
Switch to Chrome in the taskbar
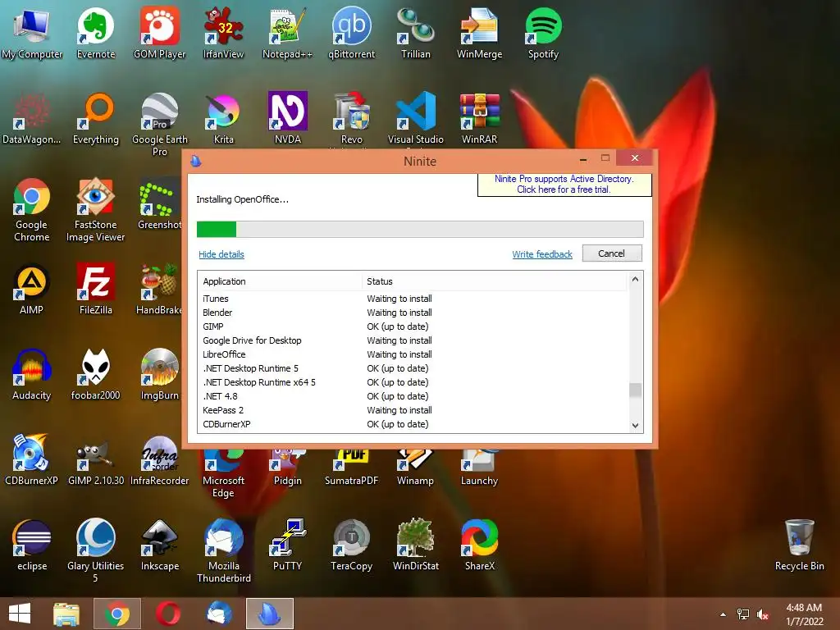pos(117,614)
